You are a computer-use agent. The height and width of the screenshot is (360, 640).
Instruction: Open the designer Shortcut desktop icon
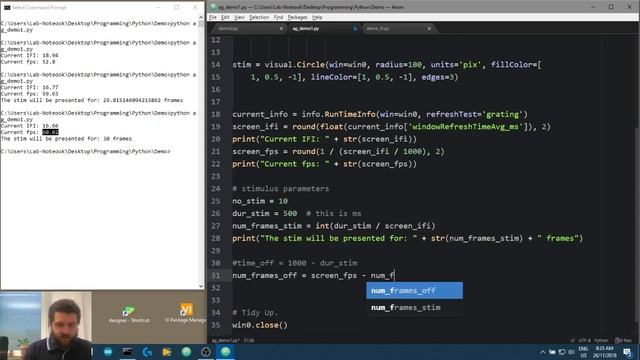(129, 314)
